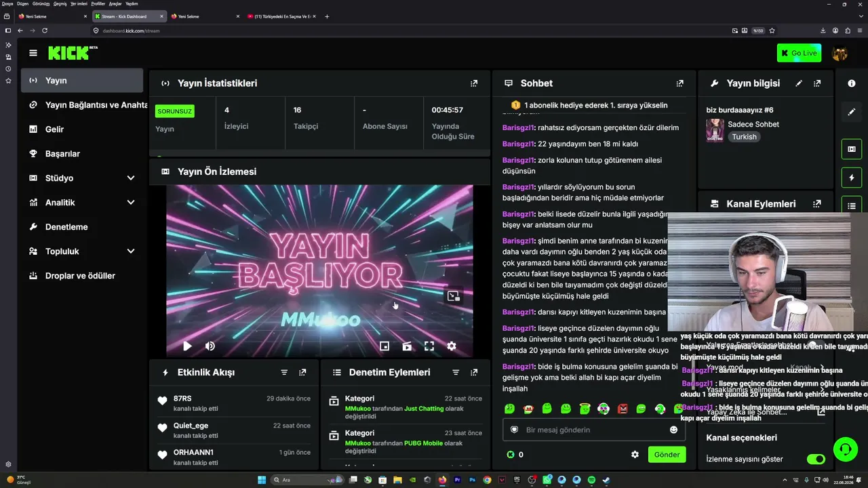This screenshot has height=488, width=868.
Task: Click the Just Chatting category link
Action: click(x=424, y=409)
